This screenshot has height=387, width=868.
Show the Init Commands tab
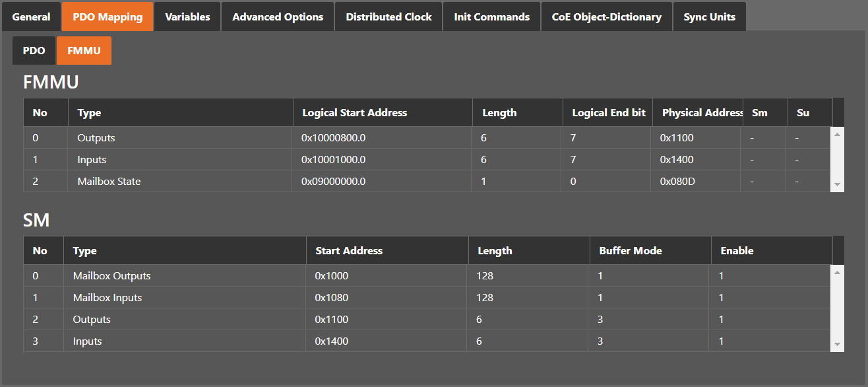[491, 17]
